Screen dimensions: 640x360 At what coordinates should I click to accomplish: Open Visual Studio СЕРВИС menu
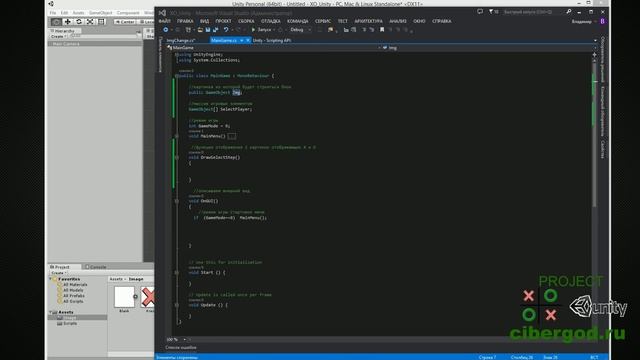click(x=323, y=21)
